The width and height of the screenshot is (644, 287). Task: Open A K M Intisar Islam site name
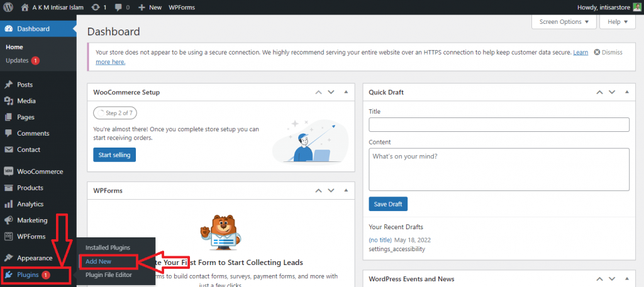57,8
